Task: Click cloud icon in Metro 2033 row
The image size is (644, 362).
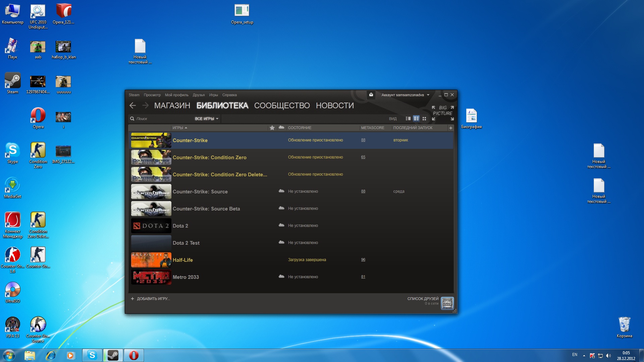Action: 281,277
